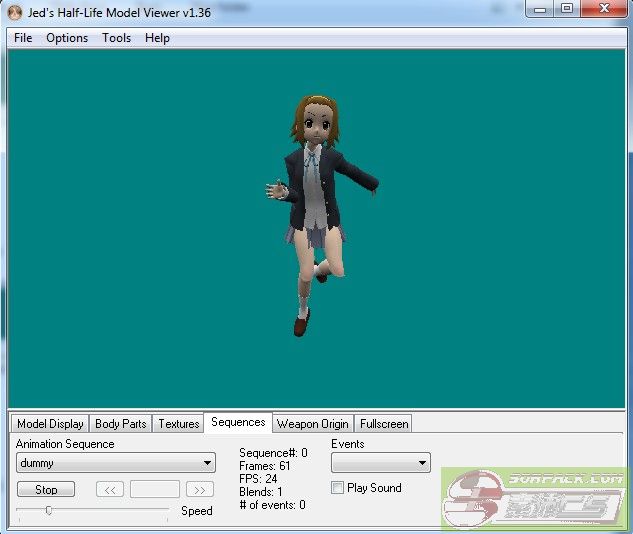Click the Model Viewer app icon in title bar

coord(15,13)
